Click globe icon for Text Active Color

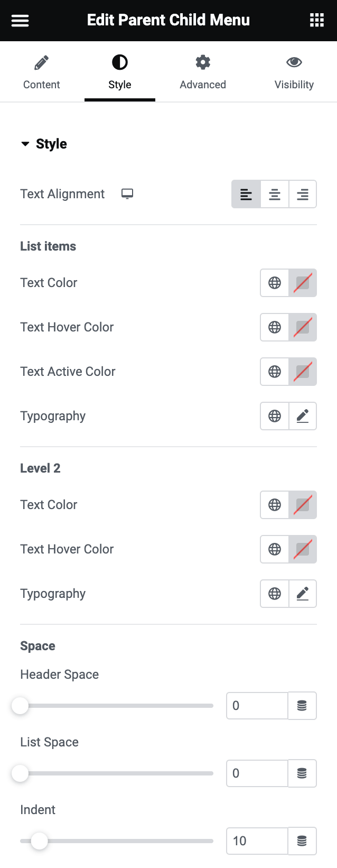point(275,372)
